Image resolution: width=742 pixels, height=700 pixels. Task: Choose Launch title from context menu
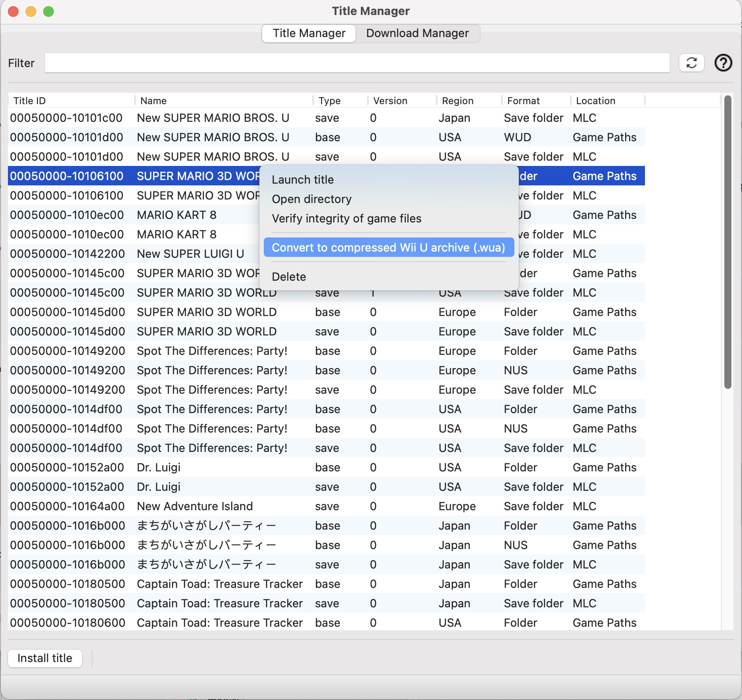point(389,180)
